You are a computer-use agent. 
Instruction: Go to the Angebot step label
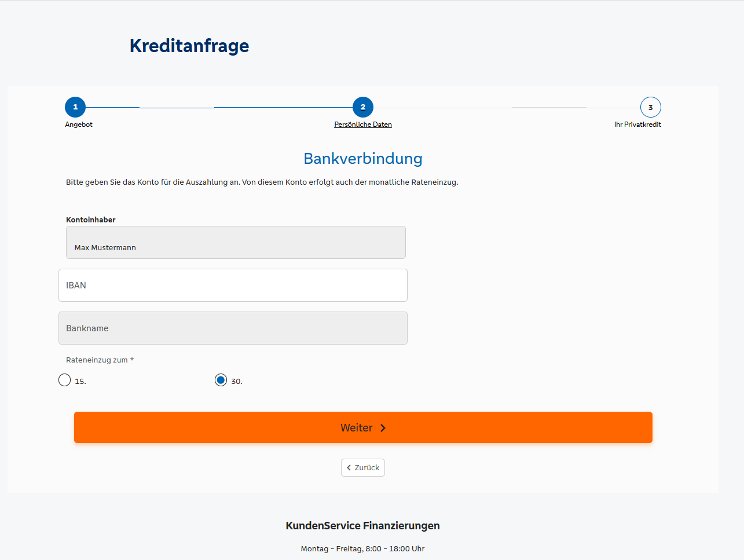pos(79,125)
